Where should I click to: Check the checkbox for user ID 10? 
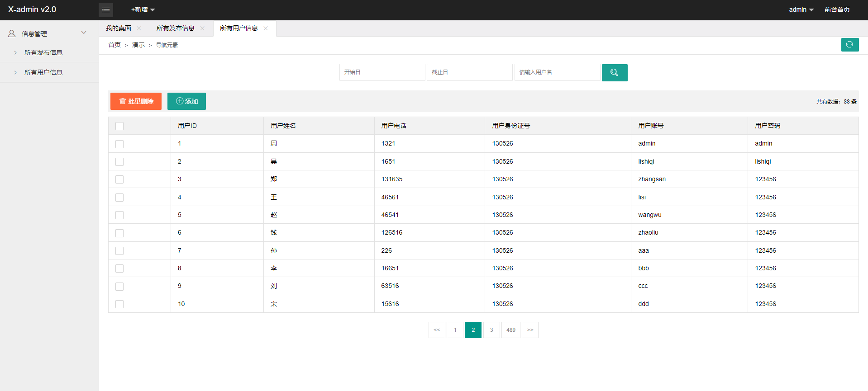point(119,304)
